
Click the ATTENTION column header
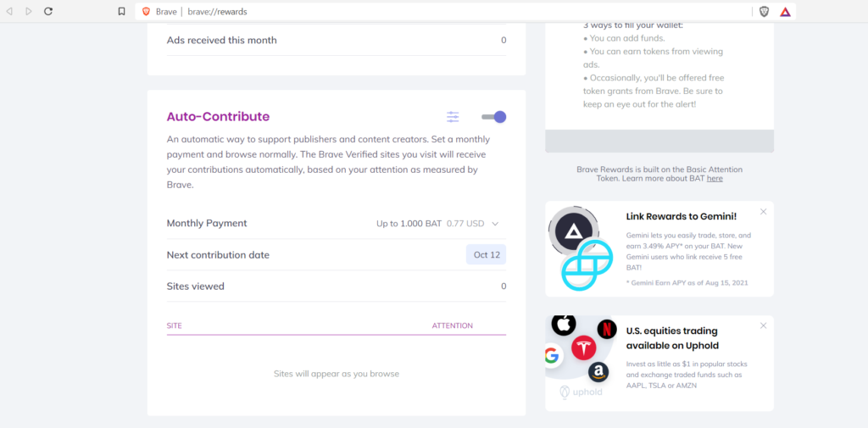pyautogui.click(x=453, y=325)
